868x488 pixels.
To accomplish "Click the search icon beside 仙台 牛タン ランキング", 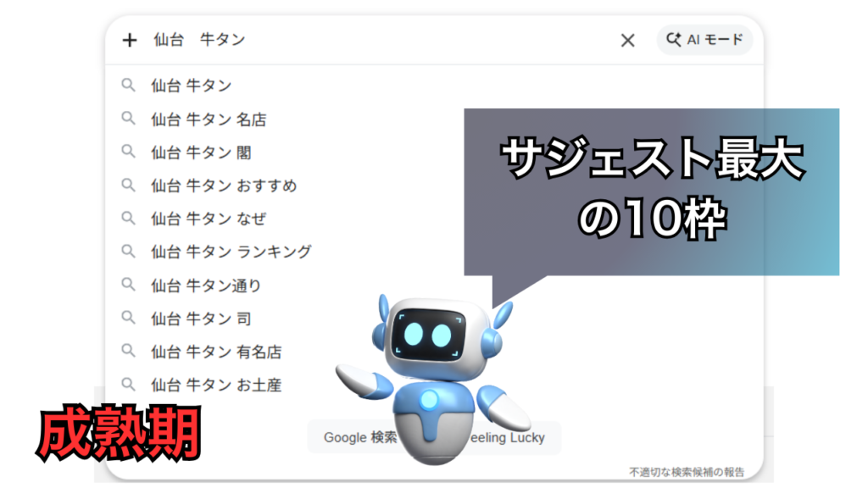I will (x=127, y=251).
